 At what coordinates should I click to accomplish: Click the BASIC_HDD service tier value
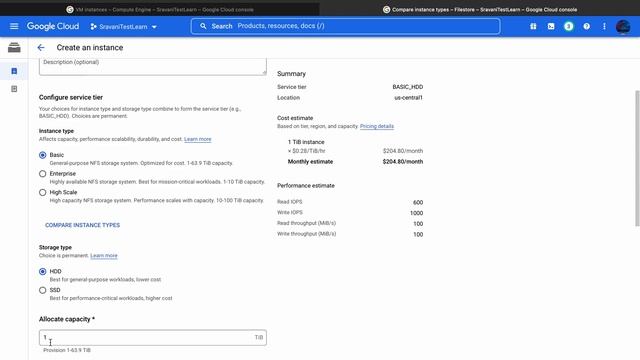point(407,87)
